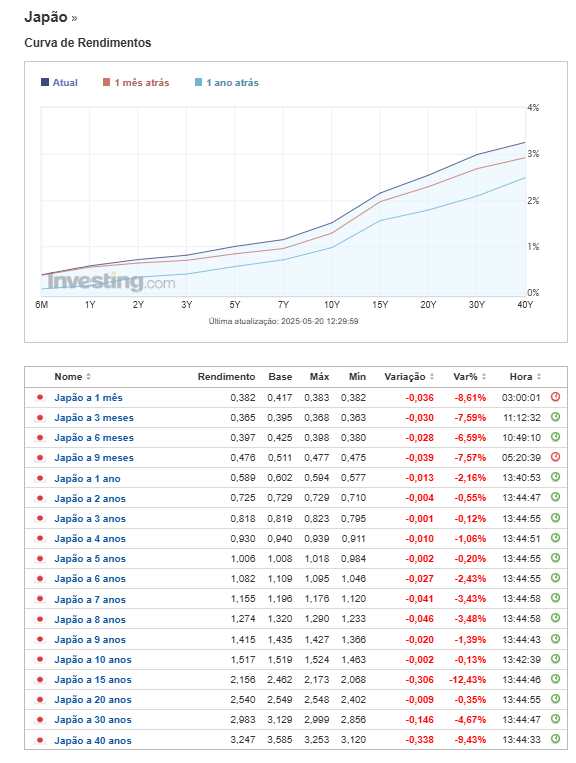Screen dimensions: 576x763
Task: Click the 3,247 yield in 40 anos row
Action: [243, 740]
